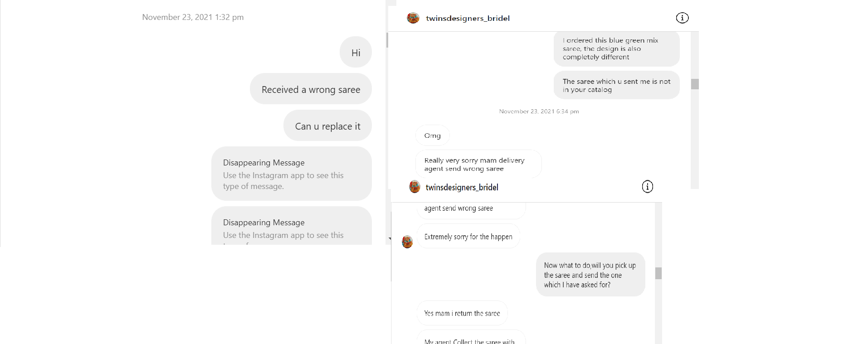Click profile avatar in the lower chat header

(x=414, y=187)
